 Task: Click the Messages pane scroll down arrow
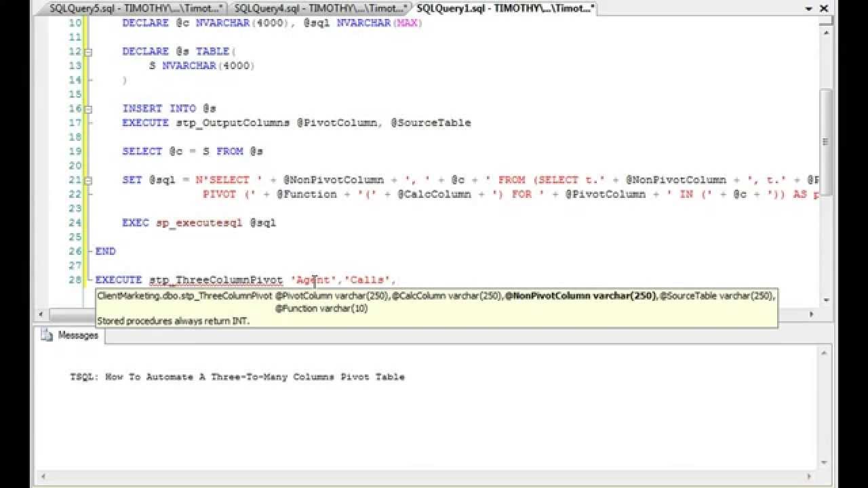pos(825,463)
